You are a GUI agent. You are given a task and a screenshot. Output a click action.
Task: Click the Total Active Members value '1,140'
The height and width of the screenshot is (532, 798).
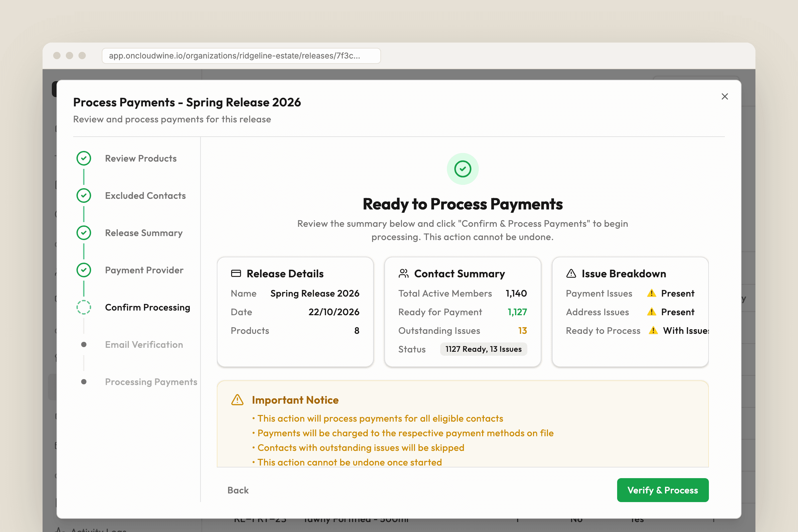tap(516, 293)
